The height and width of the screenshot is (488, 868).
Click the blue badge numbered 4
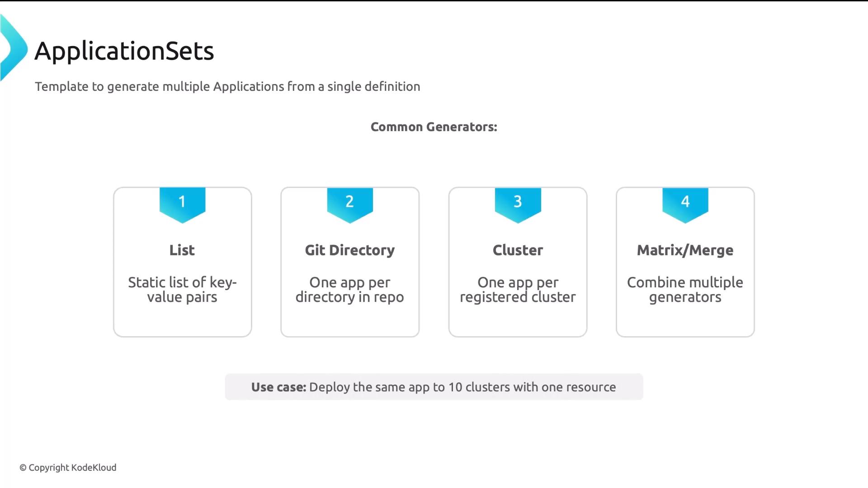click(685, 205)
